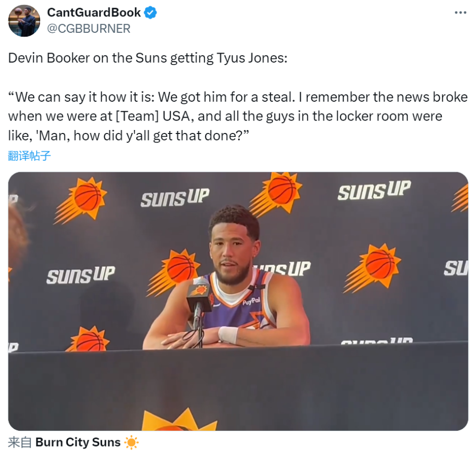This screenshot has height=462, width=476.
Task: Open the CantGuardBook profile avatar
Action: 24,21
